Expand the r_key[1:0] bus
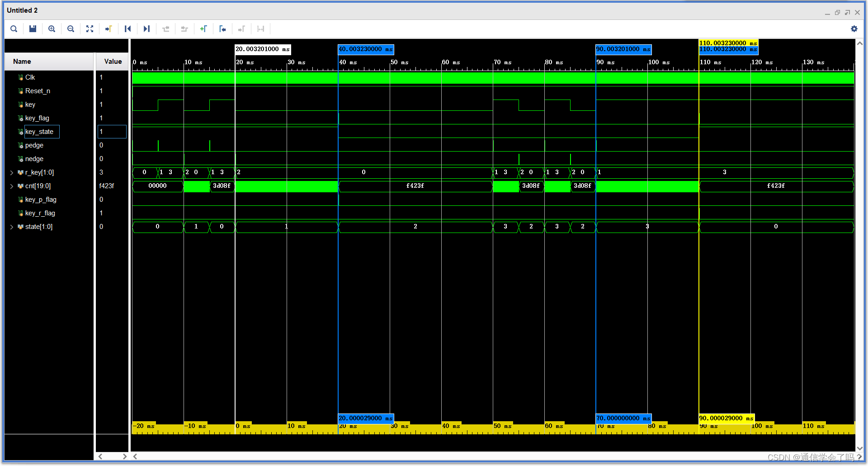868x466 pixels. point(12,172)
